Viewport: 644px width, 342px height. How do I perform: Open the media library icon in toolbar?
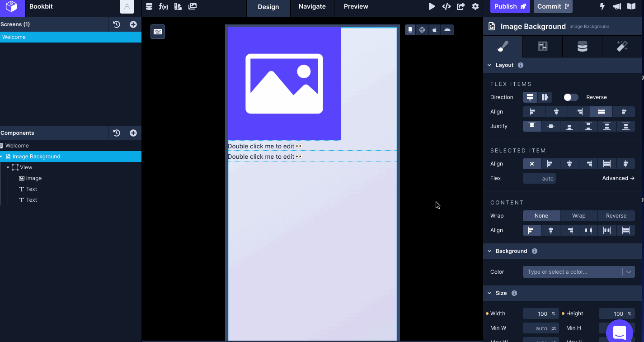tap(192, 6)
